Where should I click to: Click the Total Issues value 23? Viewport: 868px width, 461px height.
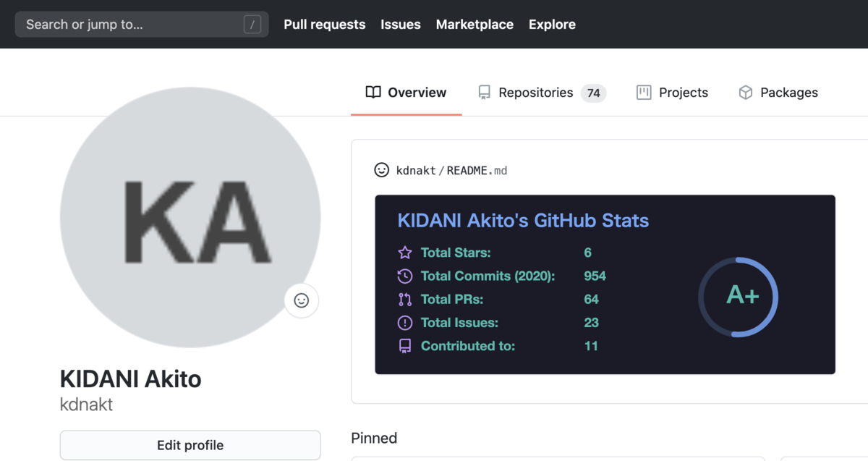pyautogui.click(x=592, y=323)
